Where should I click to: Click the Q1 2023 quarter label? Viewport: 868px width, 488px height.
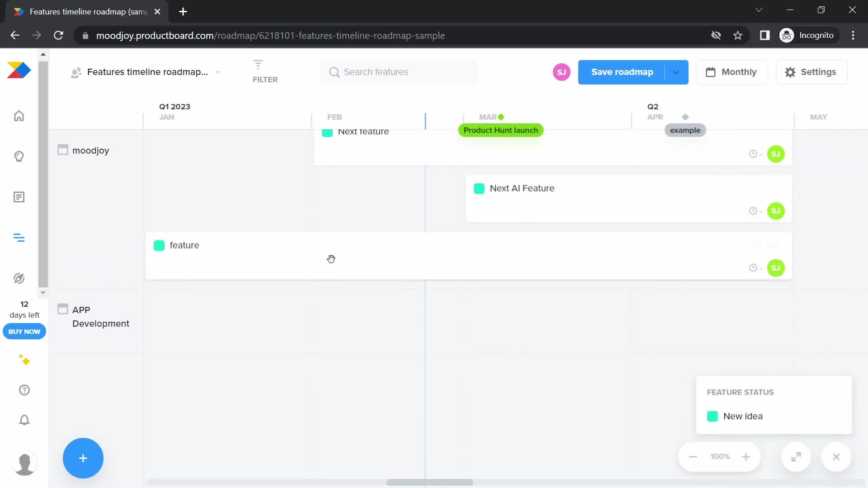click(x=175, y=107)
